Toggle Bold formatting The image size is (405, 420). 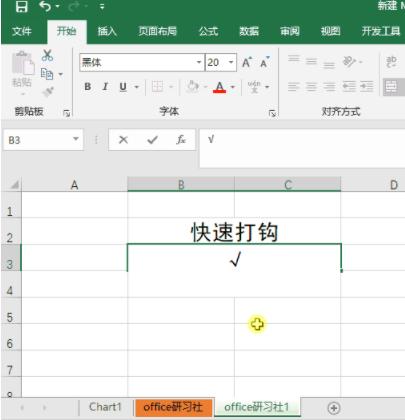tap(88, 87)
